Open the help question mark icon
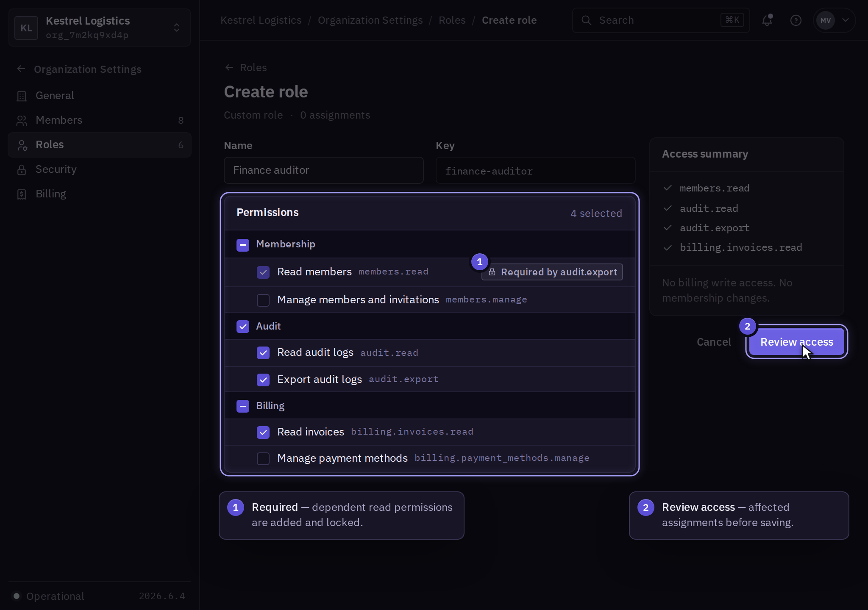This screenshot has width=868, height=610. (796, 20)
